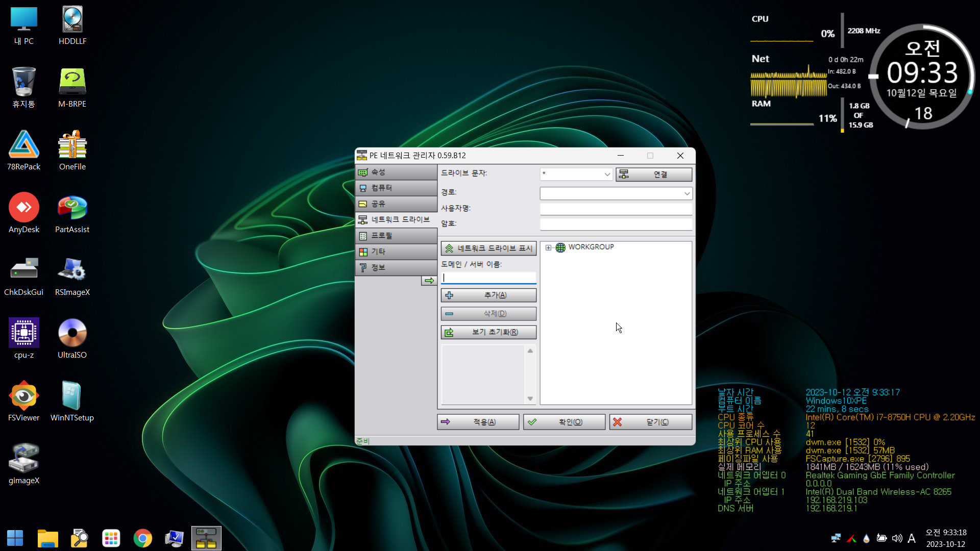Click the 확인(O) OK button

point(564,422)
